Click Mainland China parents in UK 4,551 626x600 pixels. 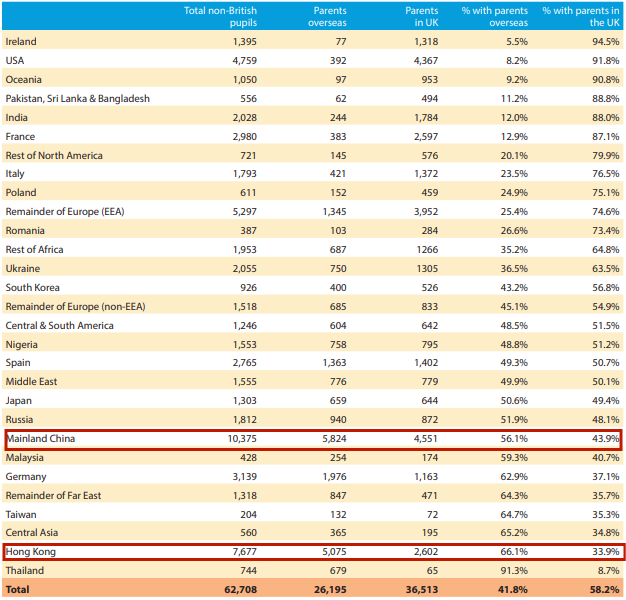coord(426,439)
